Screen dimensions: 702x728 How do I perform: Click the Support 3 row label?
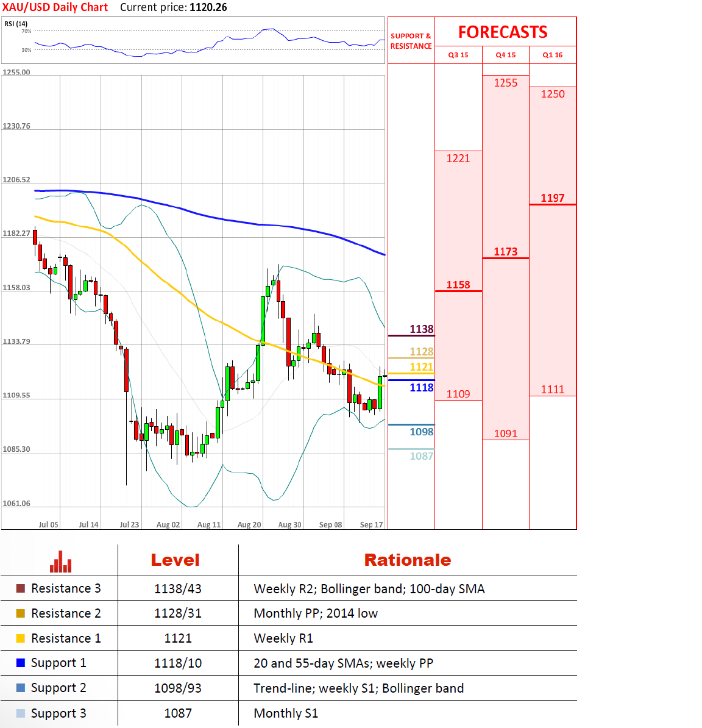pos(58,713)
